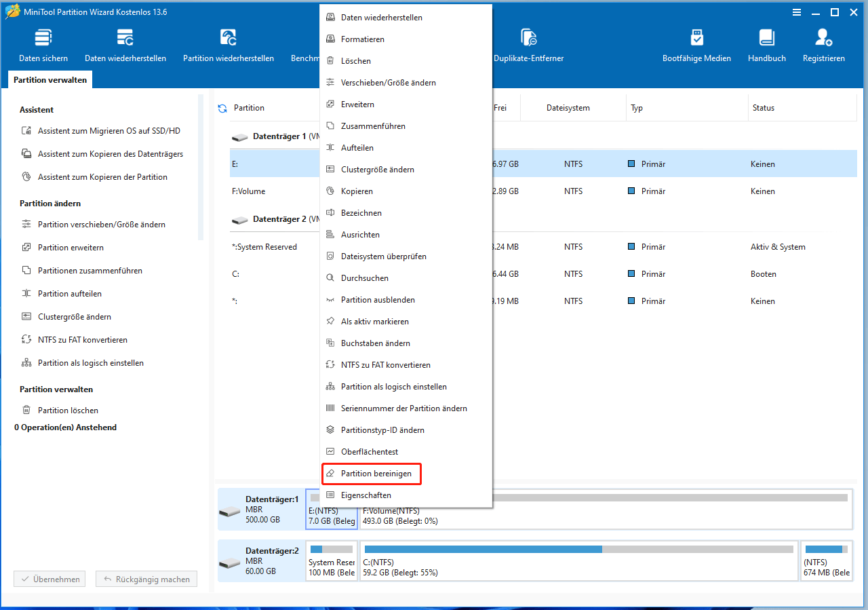Refresh the partition list

(x=223, y=107)
